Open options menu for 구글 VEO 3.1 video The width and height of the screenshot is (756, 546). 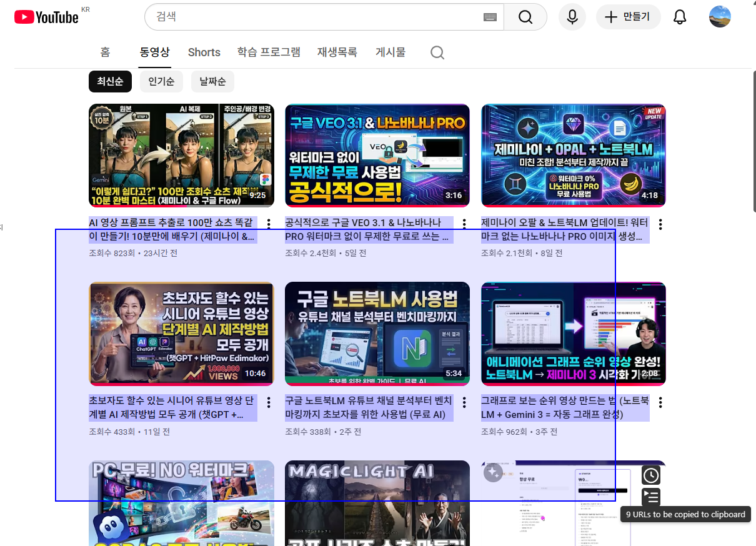[x=464, y=224]
